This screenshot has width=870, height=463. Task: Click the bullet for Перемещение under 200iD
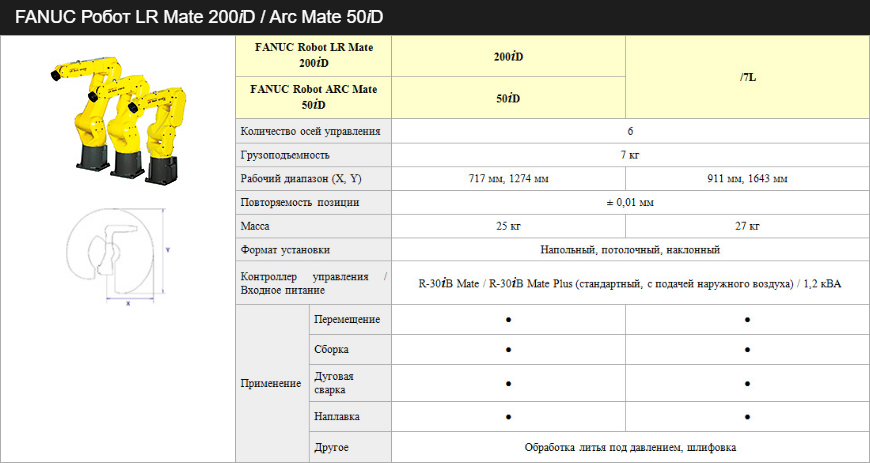pos(508,319)
